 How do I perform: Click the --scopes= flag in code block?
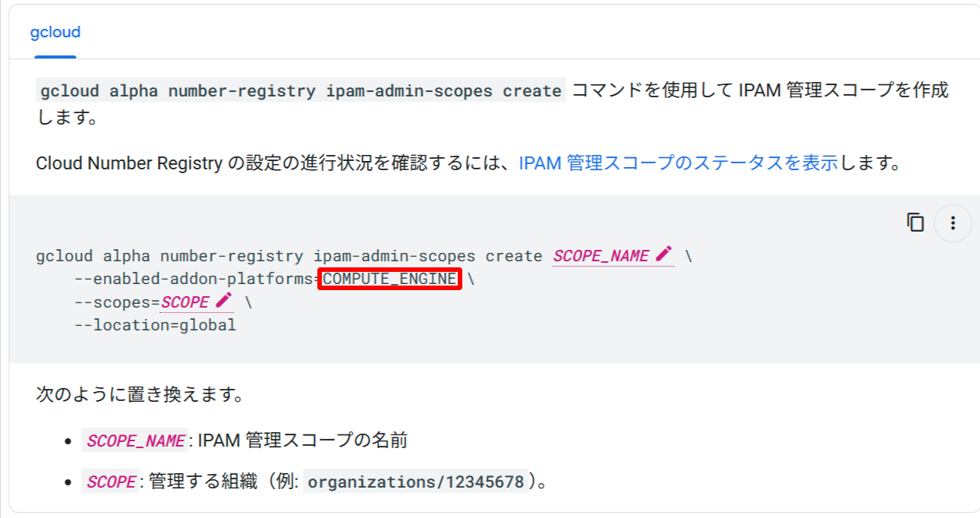point(116,302)
